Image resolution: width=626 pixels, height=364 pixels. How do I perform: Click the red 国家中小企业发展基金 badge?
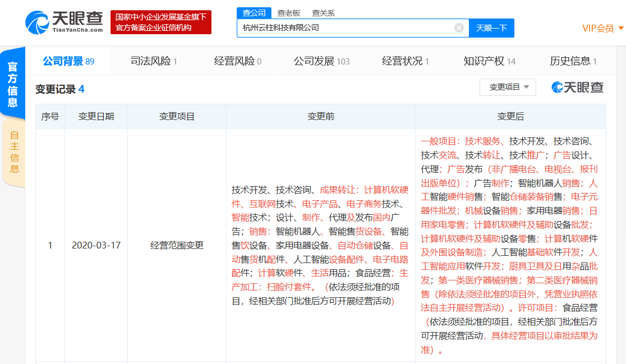tap(161, 22)
